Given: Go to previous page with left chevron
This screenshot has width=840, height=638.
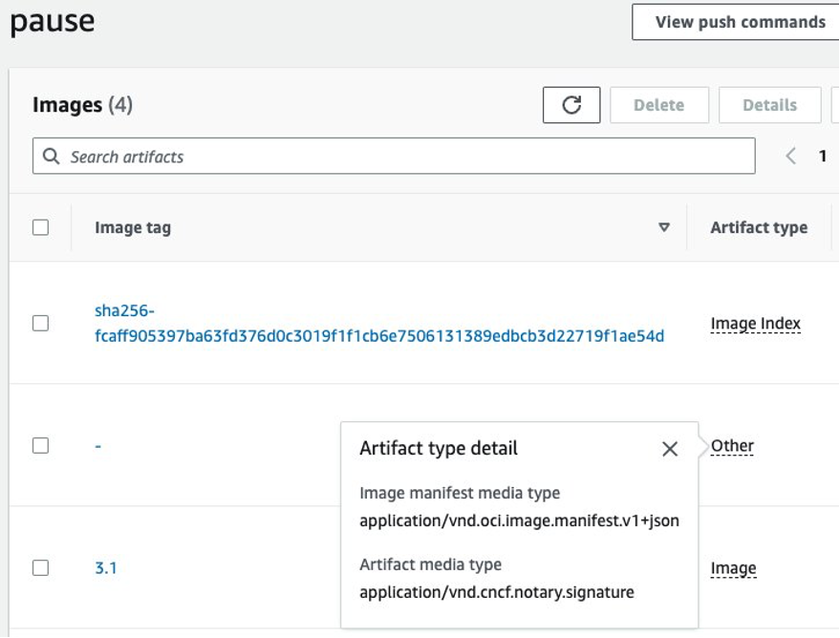Looking at the screenshot, I should tap(790, 157).
